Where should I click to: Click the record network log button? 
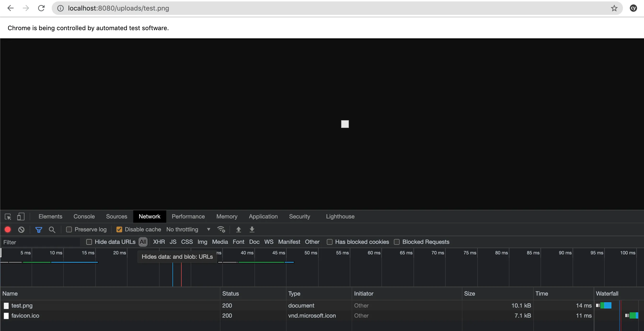pos(8,229)
